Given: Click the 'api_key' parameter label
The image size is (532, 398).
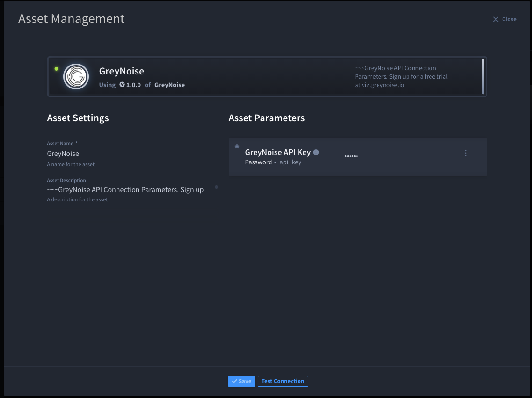Looking at the screenshot, I should coord(291,162).
